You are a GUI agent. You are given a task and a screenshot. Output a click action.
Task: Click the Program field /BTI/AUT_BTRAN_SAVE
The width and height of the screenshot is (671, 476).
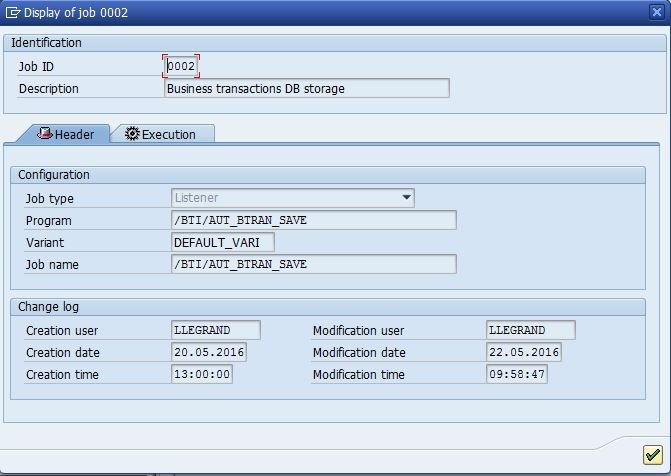(x=314, y=220)
